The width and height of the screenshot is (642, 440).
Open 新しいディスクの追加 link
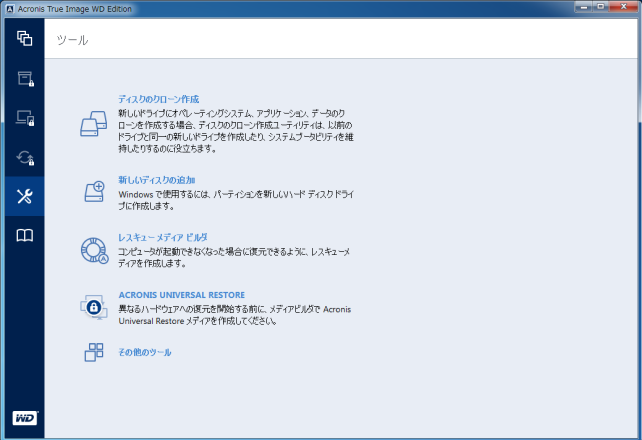coord(157,180)
